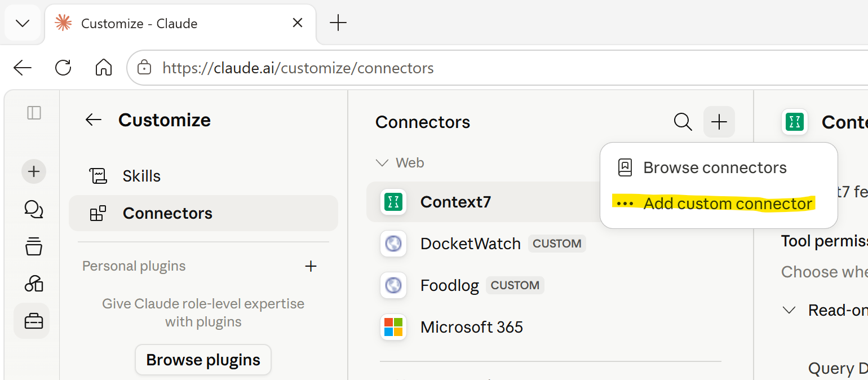Screen dimensions: 868x380
Task: Click the Customize heading
Action: (165, 120)
